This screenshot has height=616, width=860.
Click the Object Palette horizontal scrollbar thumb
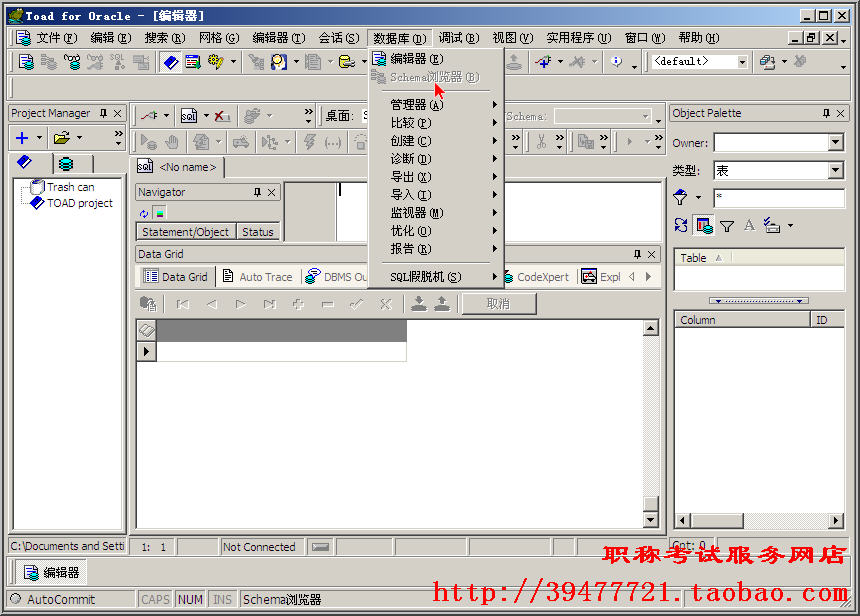tap(717, 520)
